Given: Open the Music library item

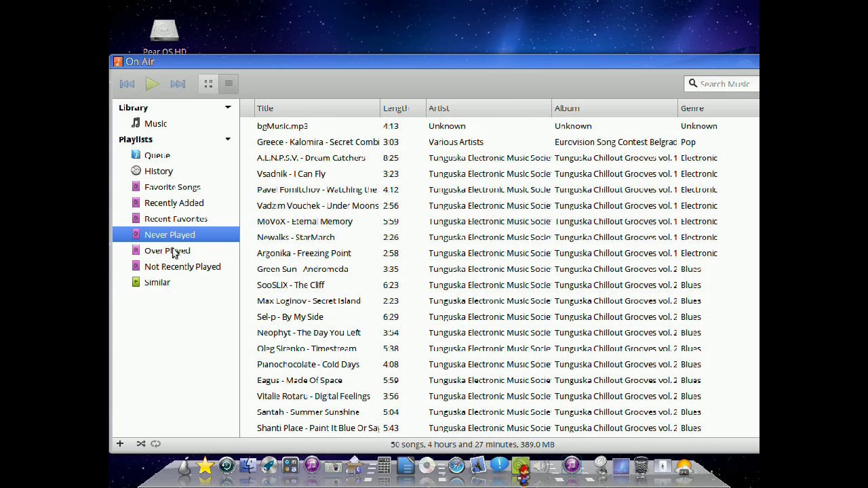Looking at the screenshot, I should pos(155,124).
